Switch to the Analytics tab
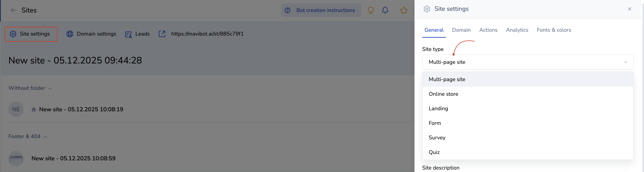 click(517, 30)
